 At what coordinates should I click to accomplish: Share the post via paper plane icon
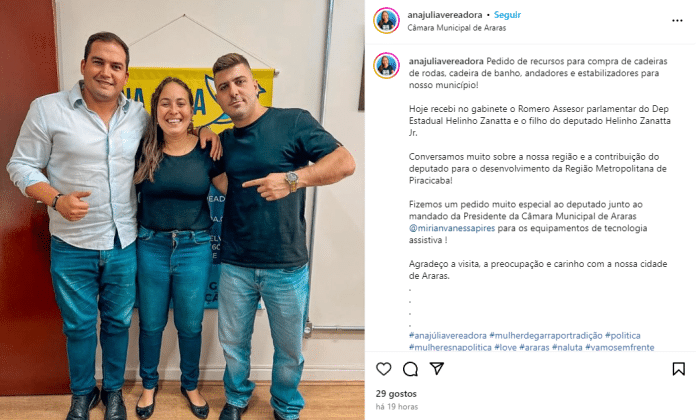tap(437, 368)
